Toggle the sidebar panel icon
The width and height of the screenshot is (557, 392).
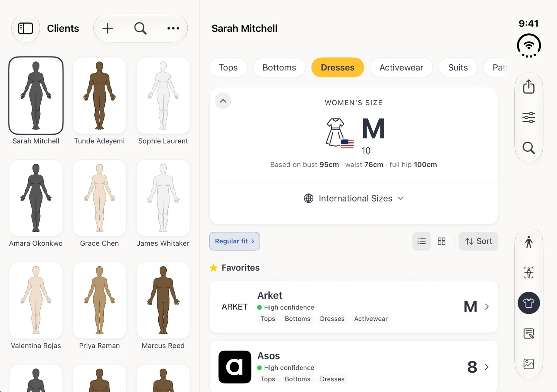point(26,28)
